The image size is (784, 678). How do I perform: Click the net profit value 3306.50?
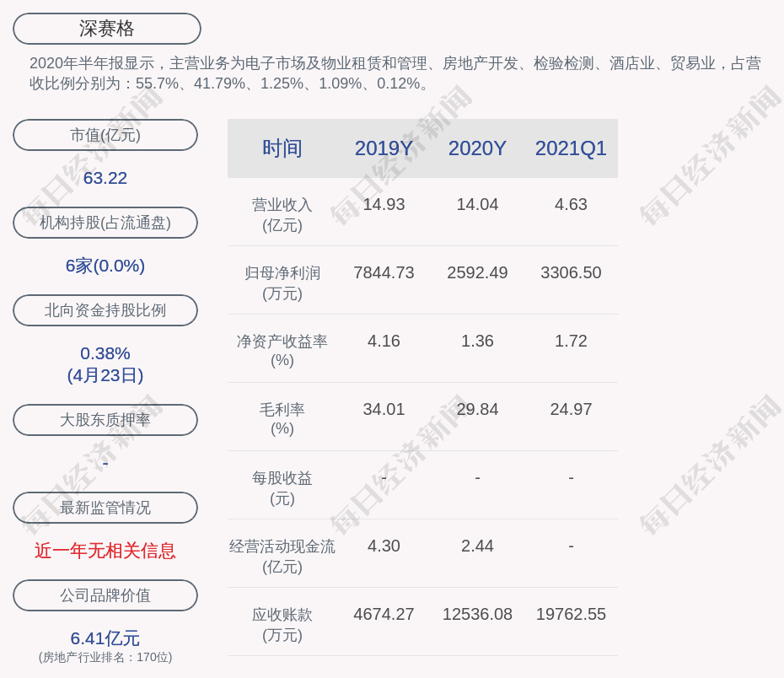pos(571,272)
